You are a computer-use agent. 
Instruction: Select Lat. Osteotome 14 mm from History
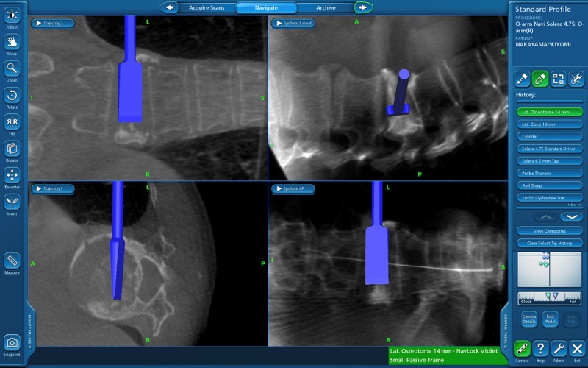click(549, 112)
